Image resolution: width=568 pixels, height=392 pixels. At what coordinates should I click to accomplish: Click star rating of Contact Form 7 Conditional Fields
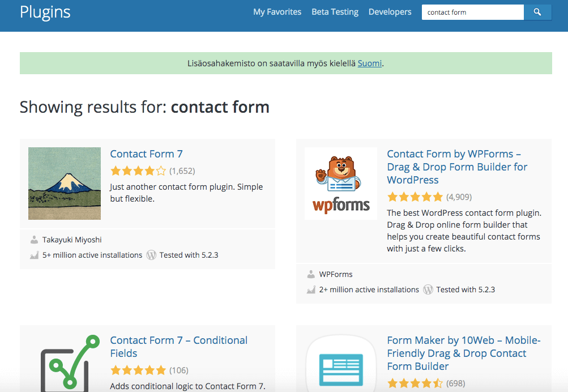tap(138, 370)
